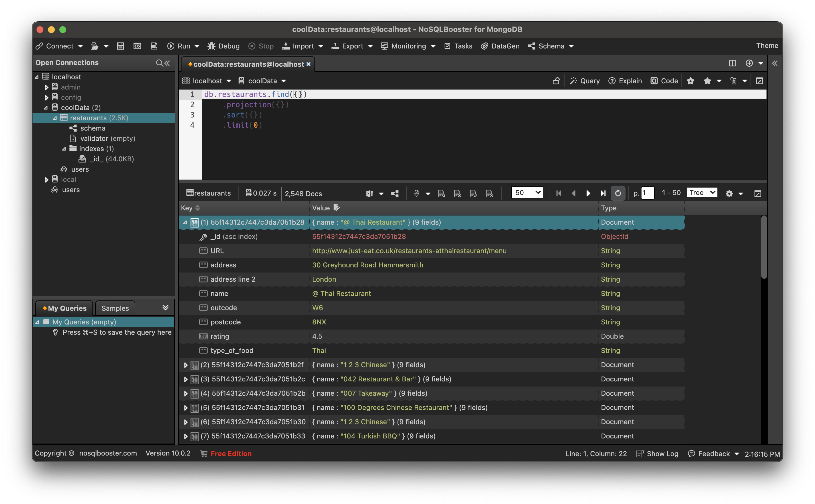Click the page number input field

tap(647, 193)
